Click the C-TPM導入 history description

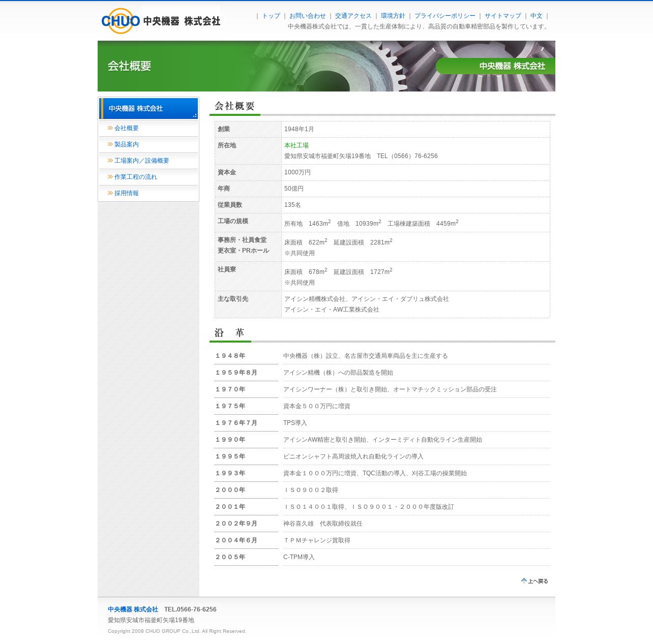(299, 557)
